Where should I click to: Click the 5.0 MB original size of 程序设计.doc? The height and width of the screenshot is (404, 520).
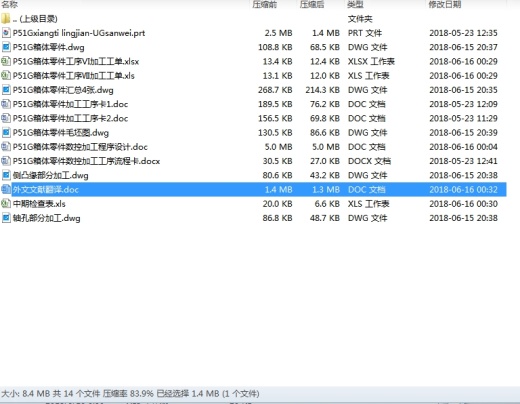click(278, 147)
